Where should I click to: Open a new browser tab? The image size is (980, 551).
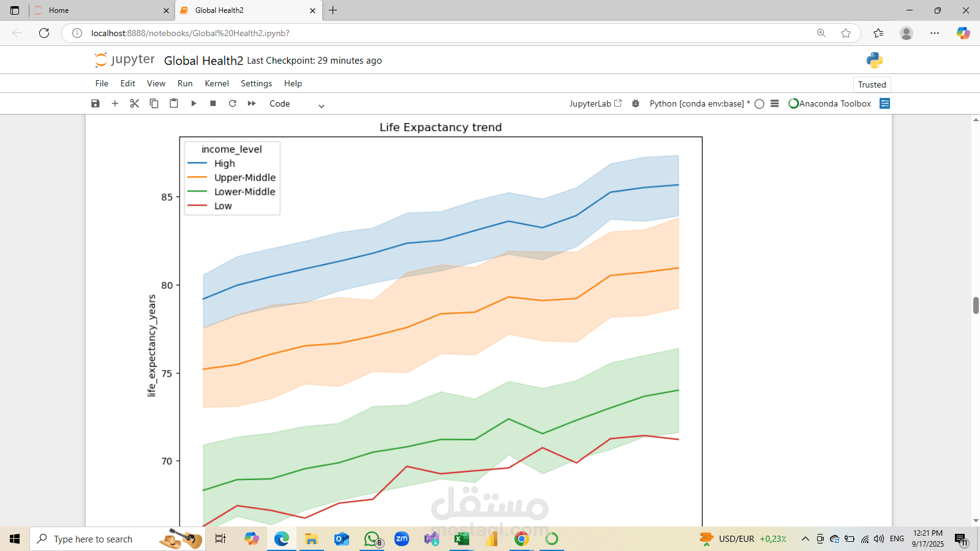tap(333, 10)
